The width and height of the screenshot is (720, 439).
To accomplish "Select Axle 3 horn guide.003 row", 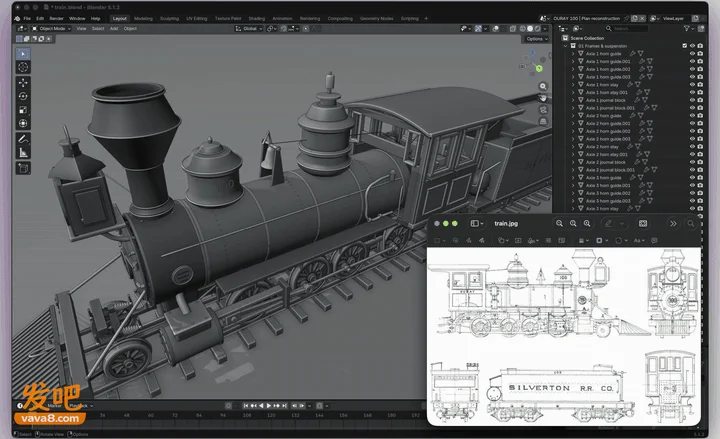I will (608, 201).
